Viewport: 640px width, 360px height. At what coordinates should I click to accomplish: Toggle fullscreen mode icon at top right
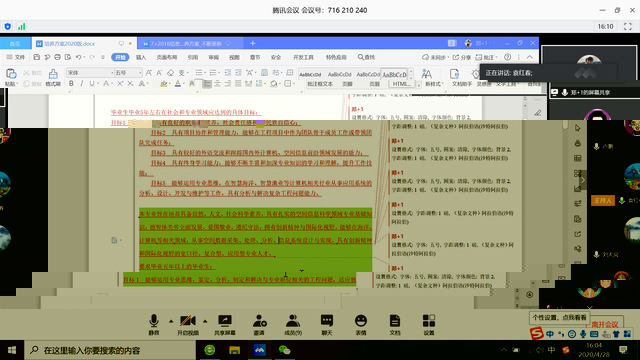[628, 27]
